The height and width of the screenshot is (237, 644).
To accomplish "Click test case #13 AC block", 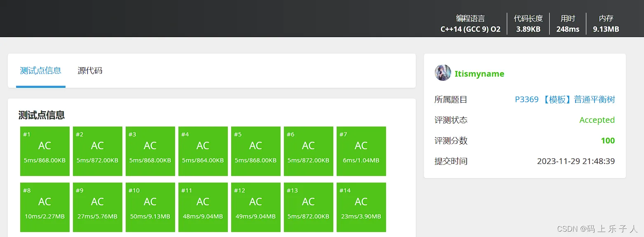I will 309,207.
